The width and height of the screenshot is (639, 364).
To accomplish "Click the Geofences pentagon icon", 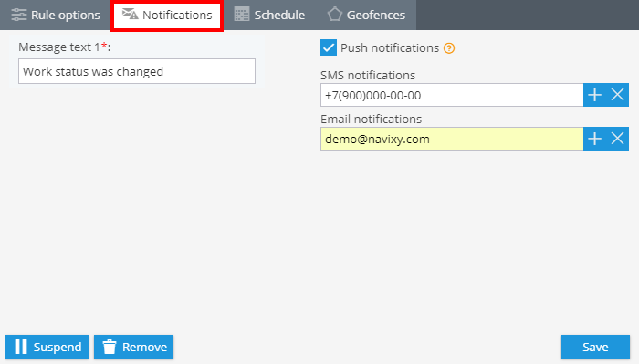I will point(335,15).
